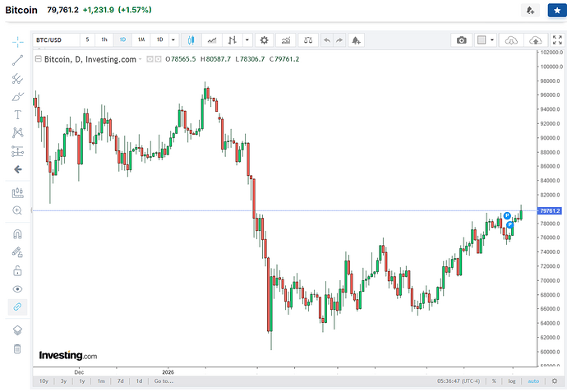Hide all drawings with eye icon
The height and width of the screenshot is (392, 567).
17,289
